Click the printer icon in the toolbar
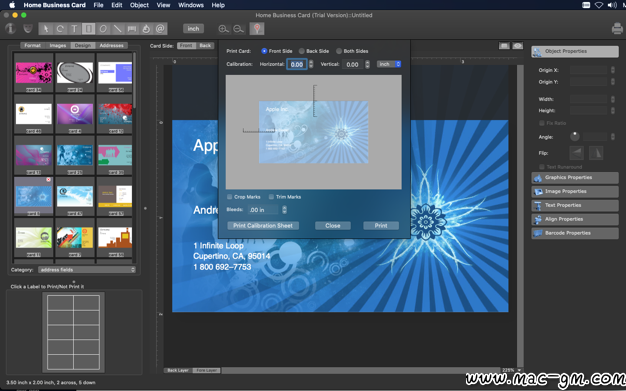 click(617, 29)
